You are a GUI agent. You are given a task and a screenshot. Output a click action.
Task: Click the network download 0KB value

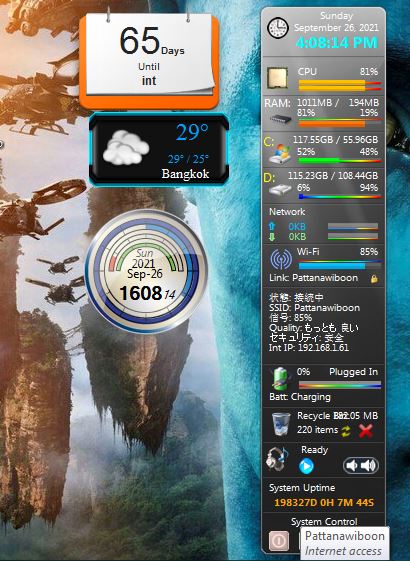(297, 236)
